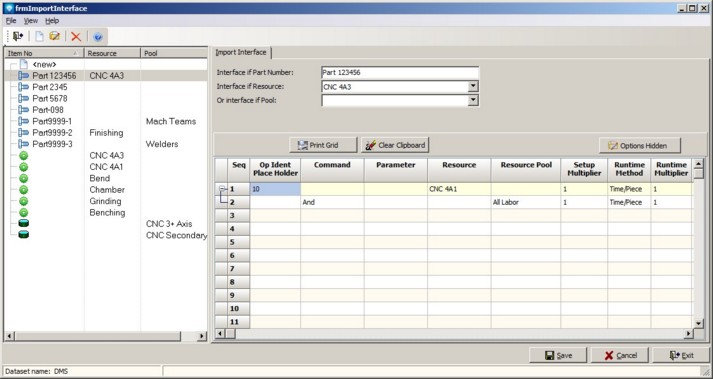The width and height of the screenshot is (713, 379).
Task: Click green icon of Grinding resource row
Action: [24, 201]
